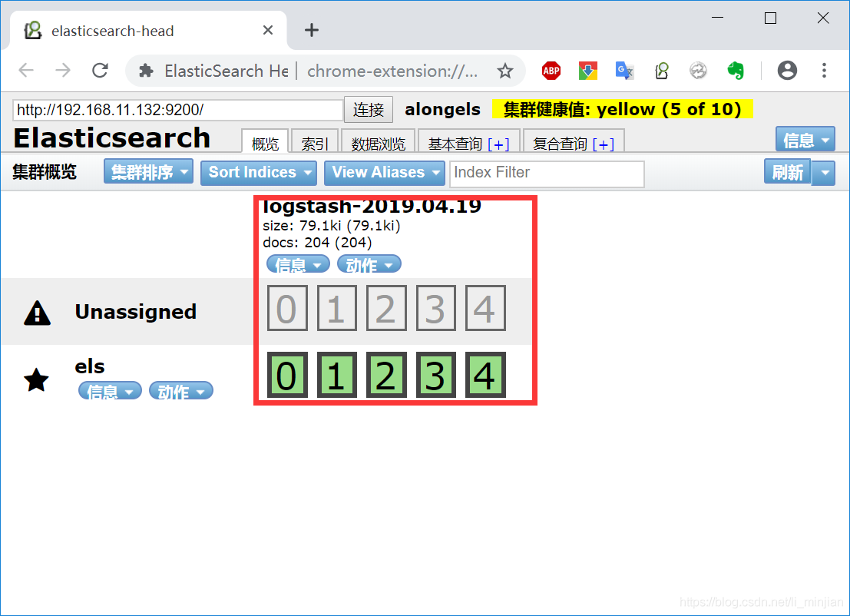This screenshot has height=616, width=850.
Task: Select green primary shard 2 on els
Action: (386, 375)
